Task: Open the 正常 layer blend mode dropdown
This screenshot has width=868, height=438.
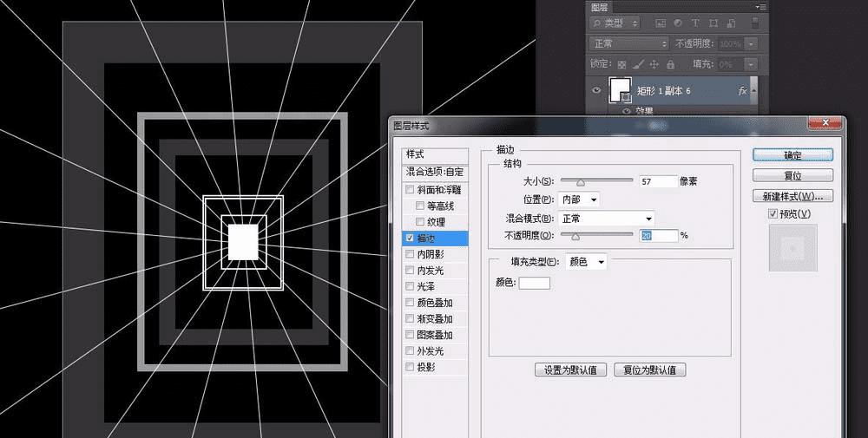Action: pyautogui.click(x=630, y=43)
